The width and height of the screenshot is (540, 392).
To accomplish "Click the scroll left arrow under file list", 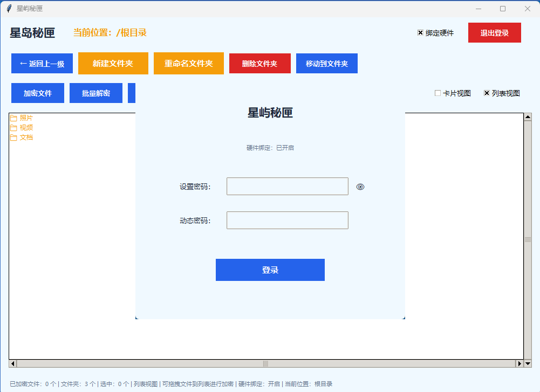I will coord(13,363).
